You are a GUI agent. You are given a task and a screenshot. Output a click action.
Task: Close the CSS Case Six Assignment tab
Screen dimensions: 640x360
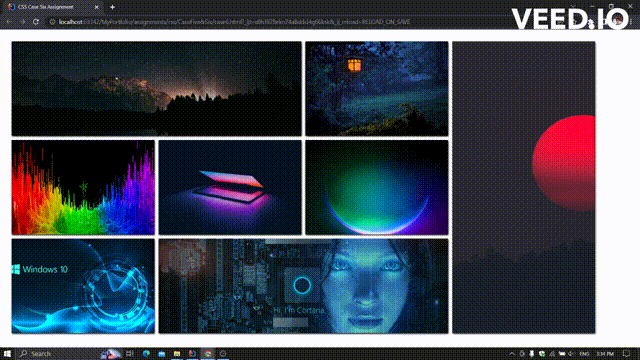click(97, 7)
